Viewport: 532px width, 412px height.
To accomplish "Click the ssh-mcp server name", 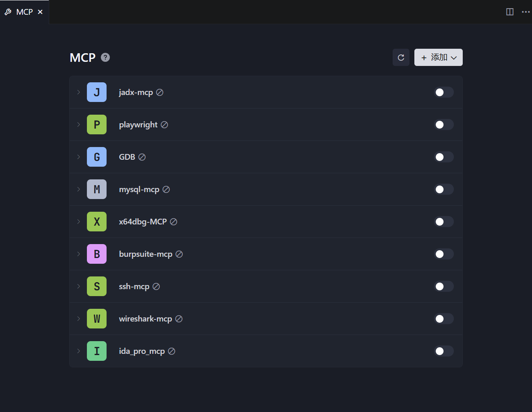I will (x=134, y=287).
